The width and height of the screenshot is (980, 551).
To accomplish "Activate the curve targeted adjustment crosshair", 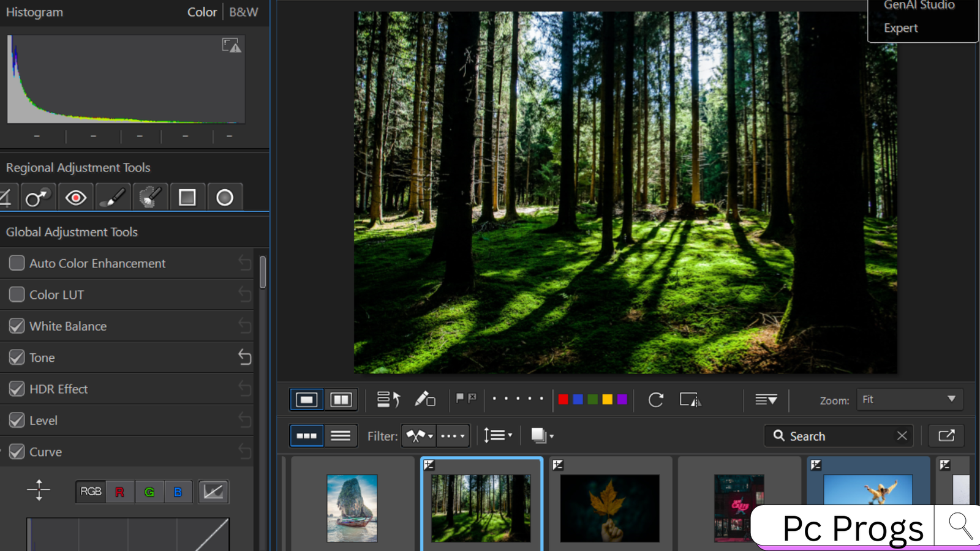I will coord(39,490).
